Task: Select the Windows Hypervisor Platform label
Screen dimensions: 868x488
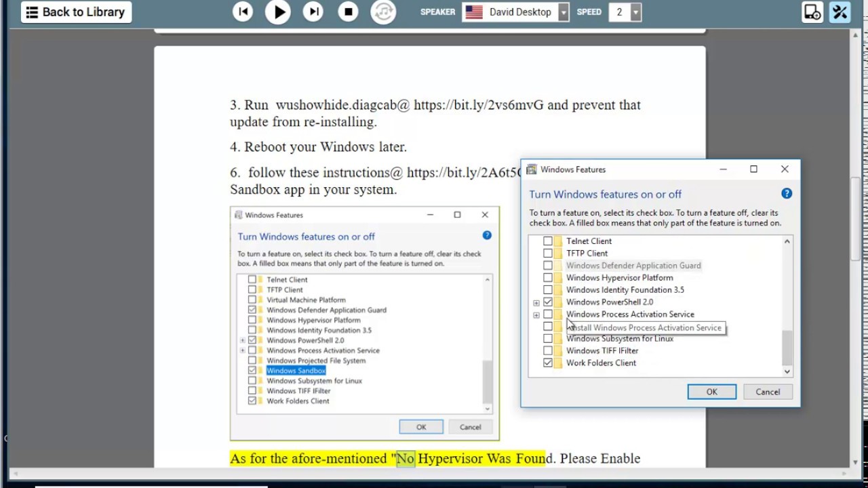Action: tap(620, 278)
